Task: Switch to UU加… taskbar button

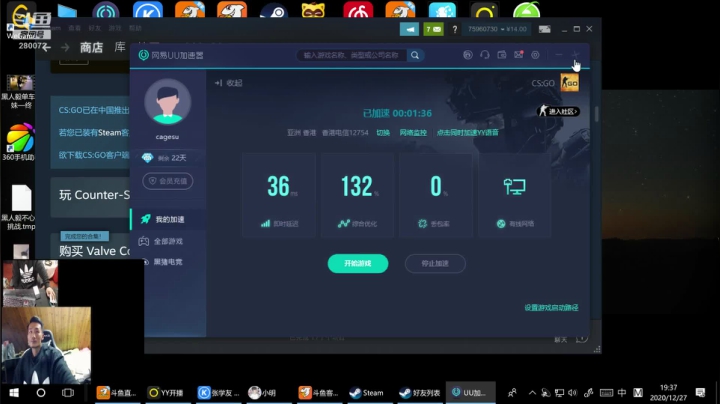Action: (x=471, y=393)
